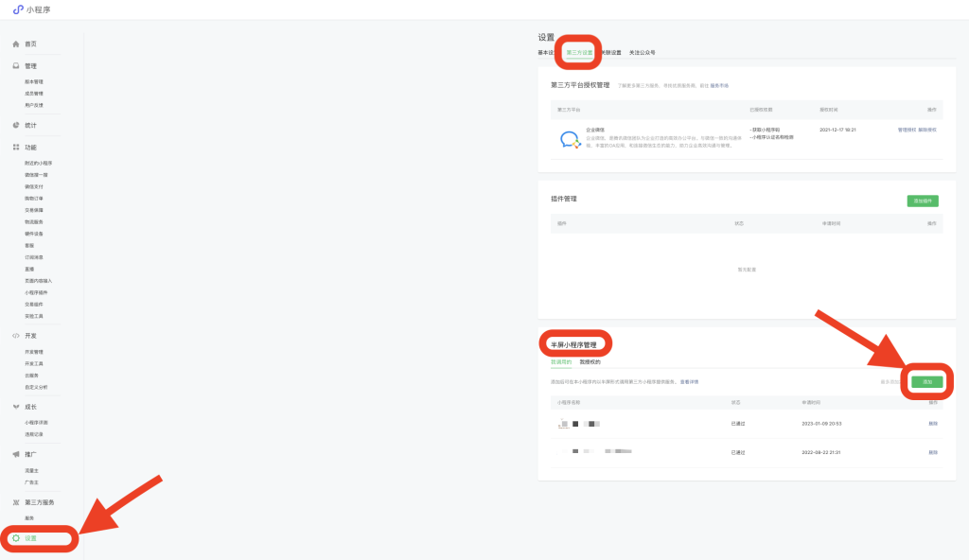
Task: Click the 解除授权 link for 企业微信
Action: click(927, 130)
